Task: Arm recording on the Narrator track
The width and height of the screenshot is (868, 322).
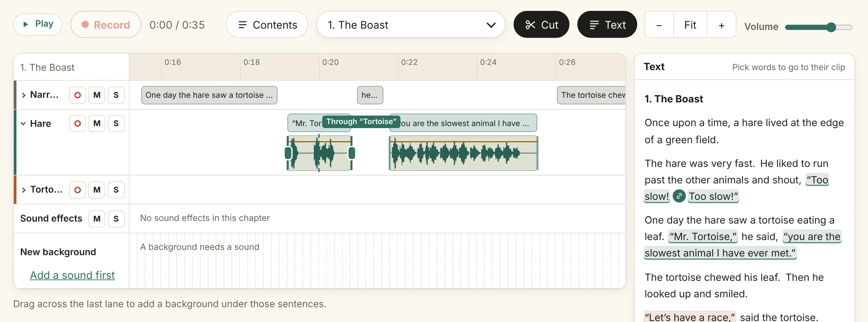Action: point(77,95)
